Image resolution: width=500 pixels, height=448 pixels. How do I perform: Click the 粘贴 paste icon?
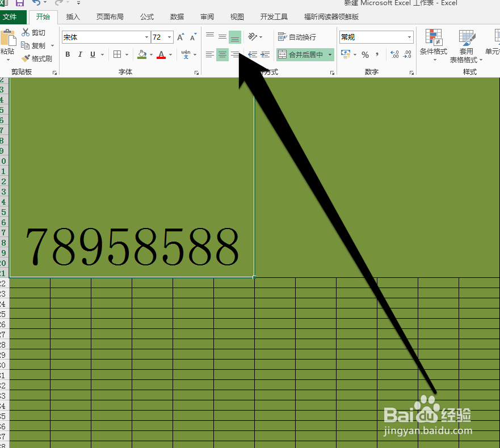[x=8, y=37]
